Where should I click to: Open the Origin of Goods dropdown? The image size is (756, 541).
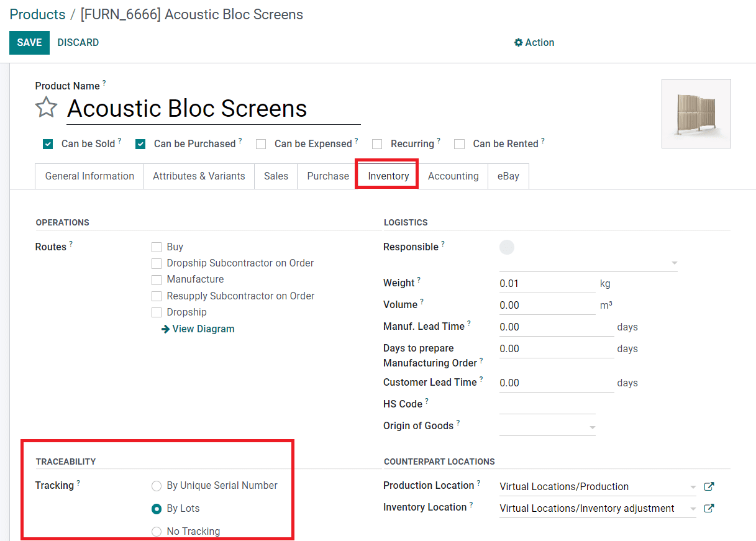point(592,427)
